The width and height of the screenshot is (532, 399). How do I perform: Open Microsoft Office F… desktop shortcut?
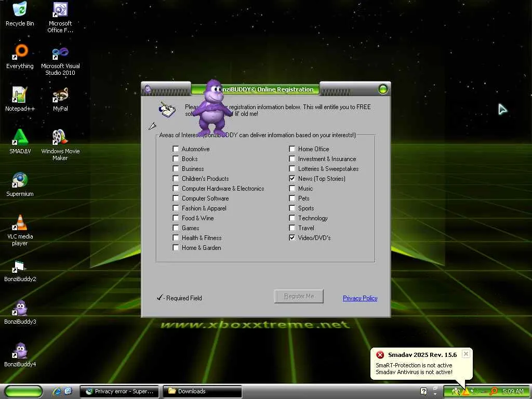[x=60, y=17]
